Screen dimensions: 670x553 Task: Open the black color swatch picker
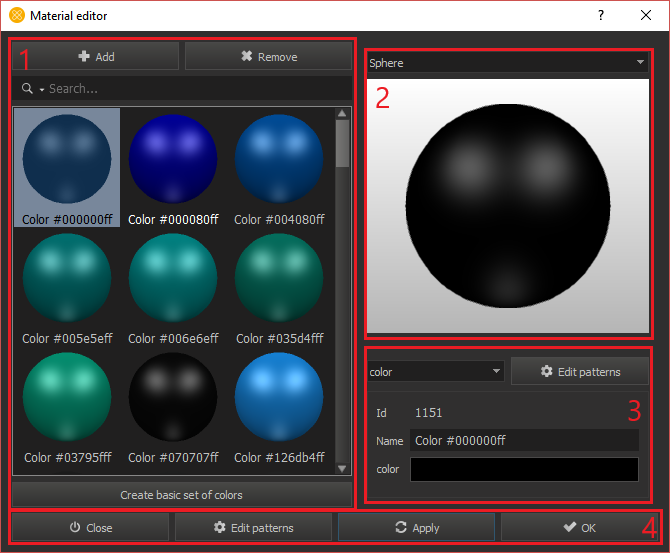coord(524,469)
